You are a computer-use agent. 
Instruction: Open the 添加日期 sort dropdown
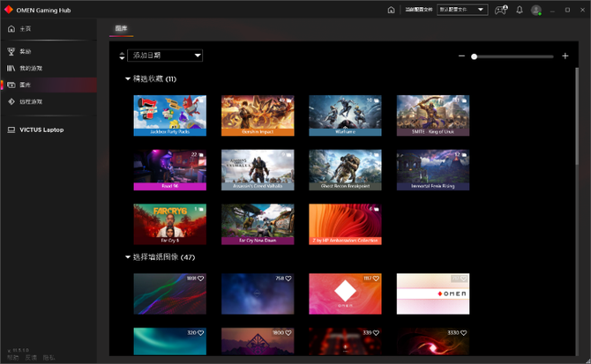(x=166, y=56)
